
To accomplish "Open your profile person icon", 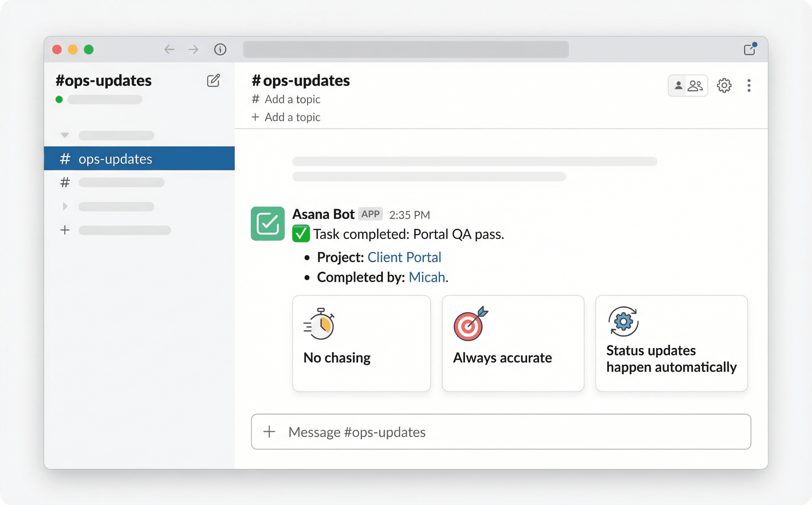I will tap(678, 85).
